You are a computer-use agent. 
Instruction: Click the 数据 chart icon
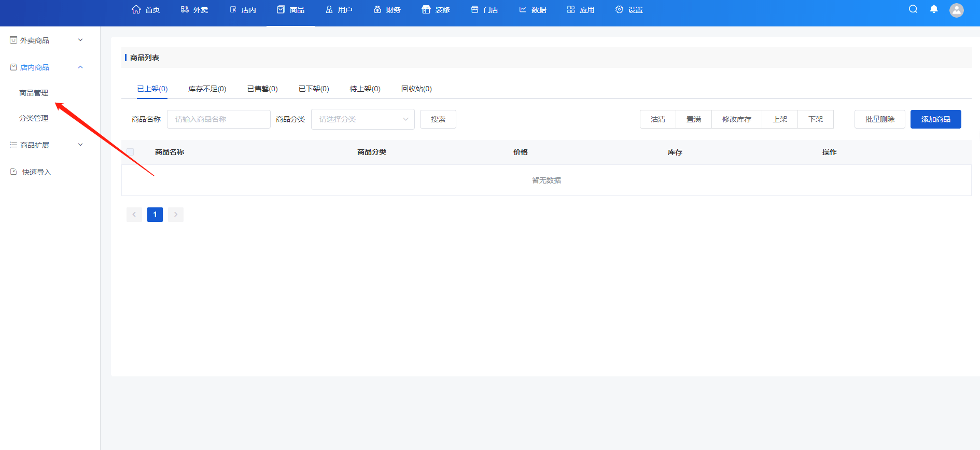coord(523,9)
